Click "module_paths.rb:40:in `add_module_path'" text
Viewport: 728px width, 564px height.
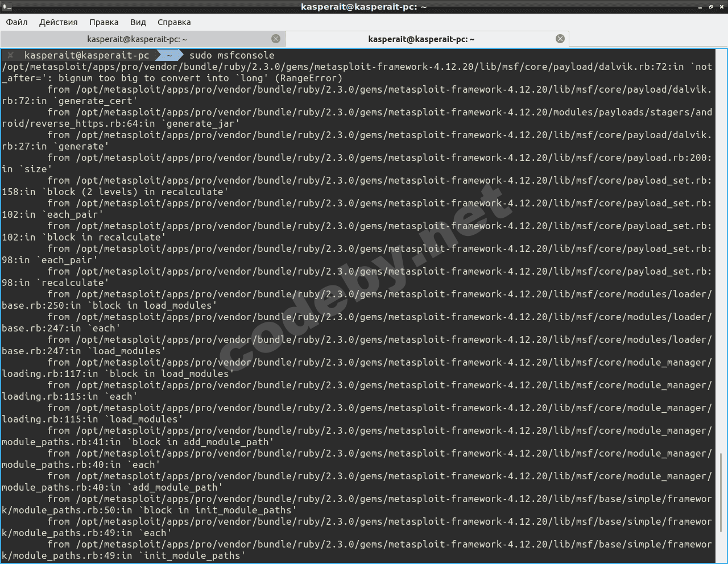pos(112,487)
